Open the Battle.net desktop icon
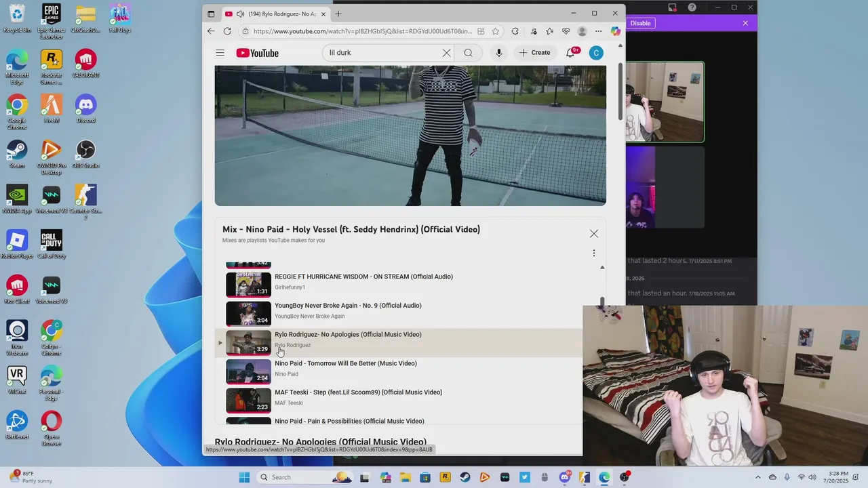This screenshot has height=488, width=868. click(17, 425)
